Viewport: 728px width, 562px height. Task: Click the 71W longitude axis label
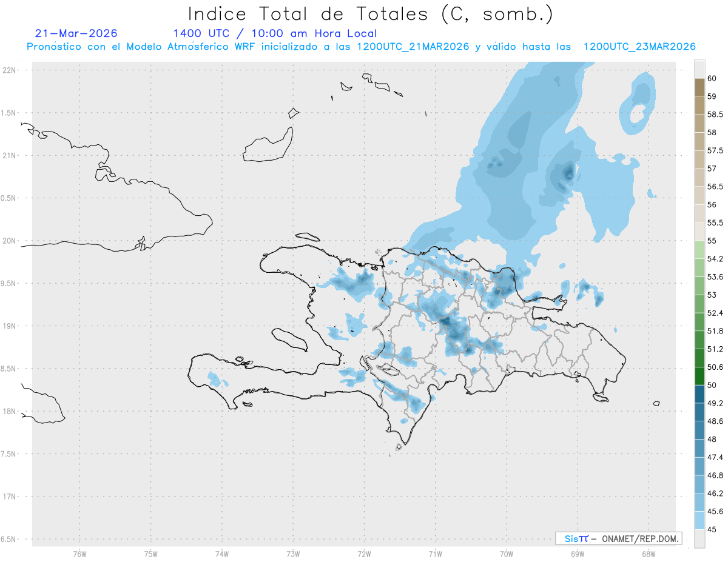[x=435, y=554]
